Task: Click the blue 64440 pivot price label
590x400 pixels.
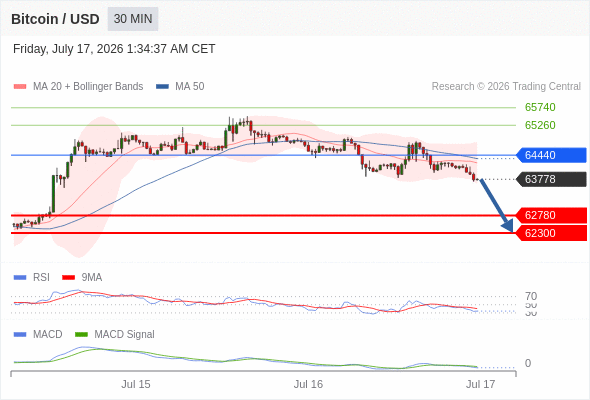Action: click(x=551, y=155)
